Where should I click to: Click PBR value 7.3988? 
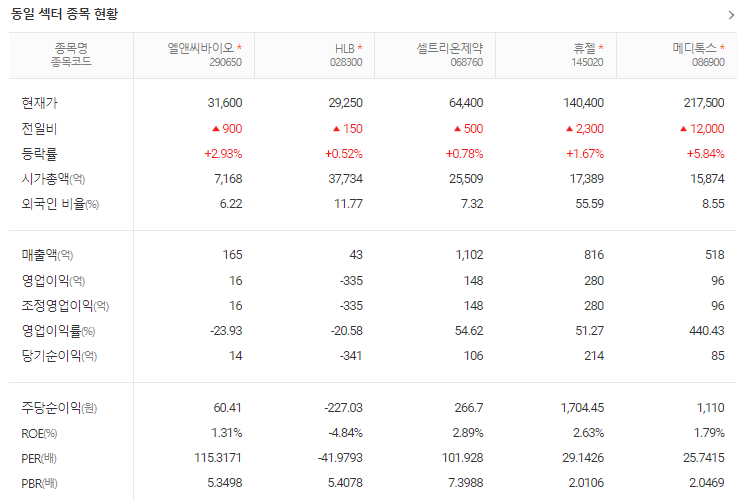(x=466, y=483)
